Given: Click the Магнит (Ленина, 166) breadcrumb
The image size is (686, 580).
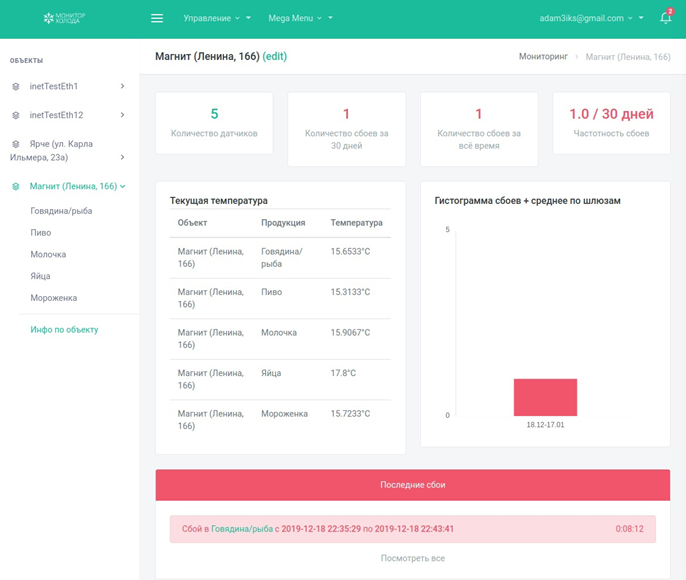Looking at the screenshot, I should tap(628, 57).
